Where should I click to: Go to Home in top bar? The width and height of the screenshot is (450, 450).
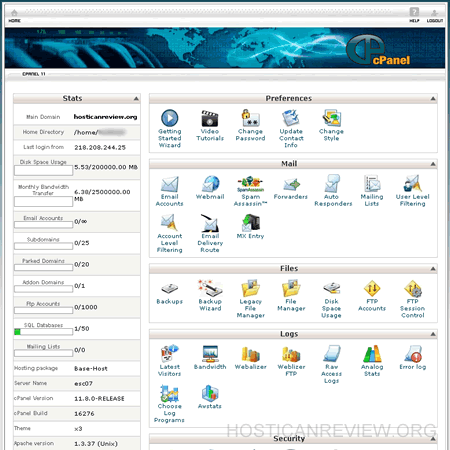(x=14, y=16)
